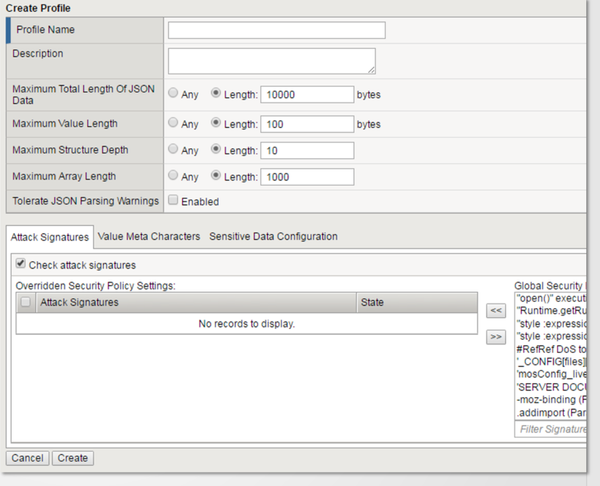Image resolution: width=600 pixels, height=486 pixels.
Task: Click the Maximum Total Length value field
Action: pos(307,95)
